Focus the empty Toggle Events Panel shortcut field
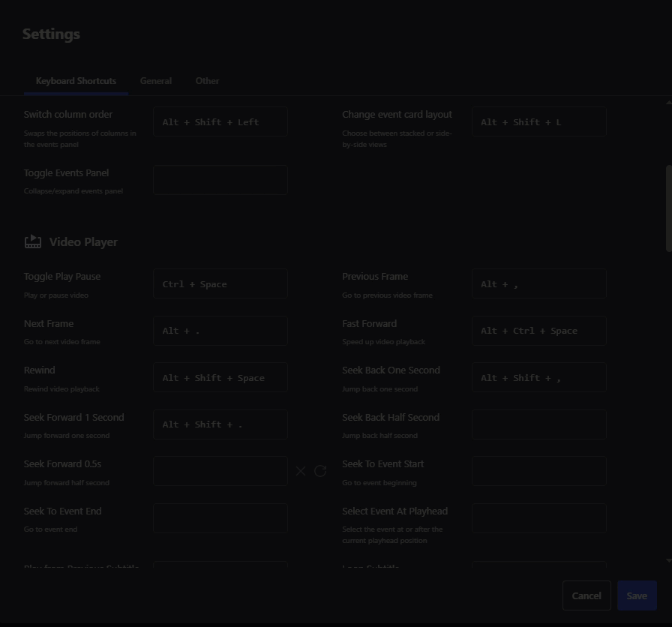The height and width of the screenshot is (627, 672). coord(220,180)
